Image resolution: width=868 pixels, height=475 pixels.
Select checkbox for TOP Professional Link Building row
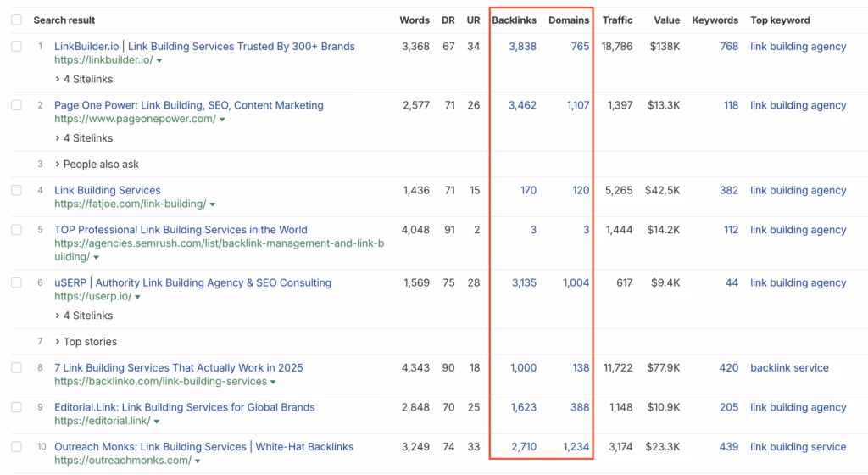point(17,230)
